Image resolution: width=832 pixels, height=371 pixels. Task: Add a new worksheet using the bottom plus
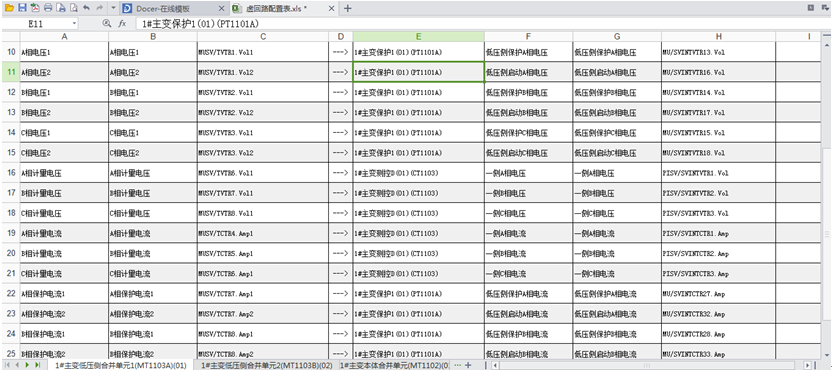(x=468, y=365)
